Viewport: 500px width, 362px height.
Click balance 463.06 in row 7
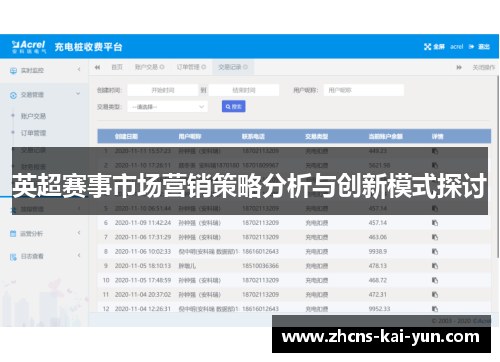tap(378, 237)
